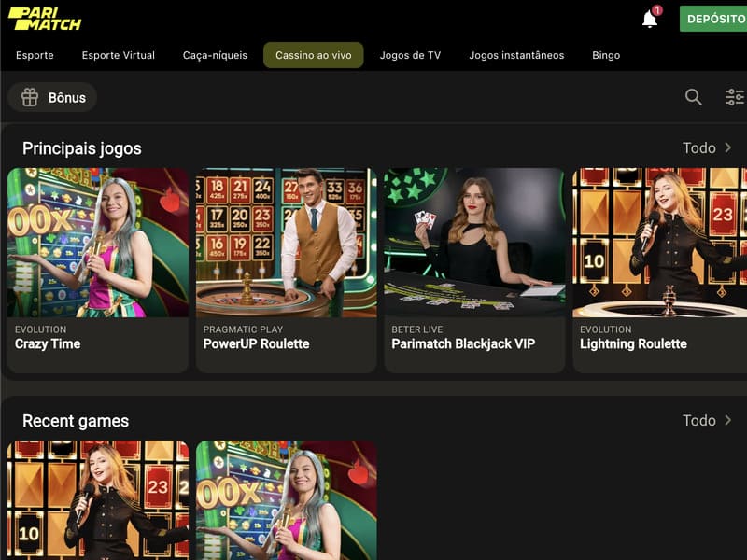Click the BETER LIVE provider label

(416, 329)
